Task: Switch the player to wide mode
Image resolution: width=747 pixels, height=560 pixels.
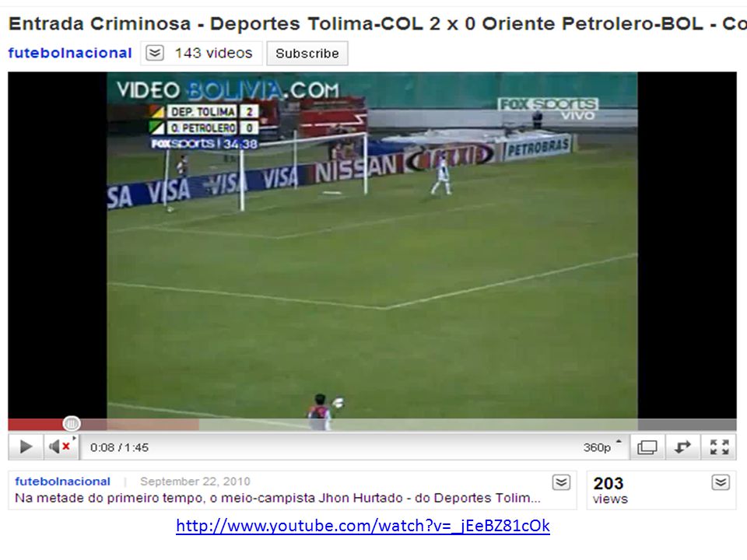Action: coord(647,447)
